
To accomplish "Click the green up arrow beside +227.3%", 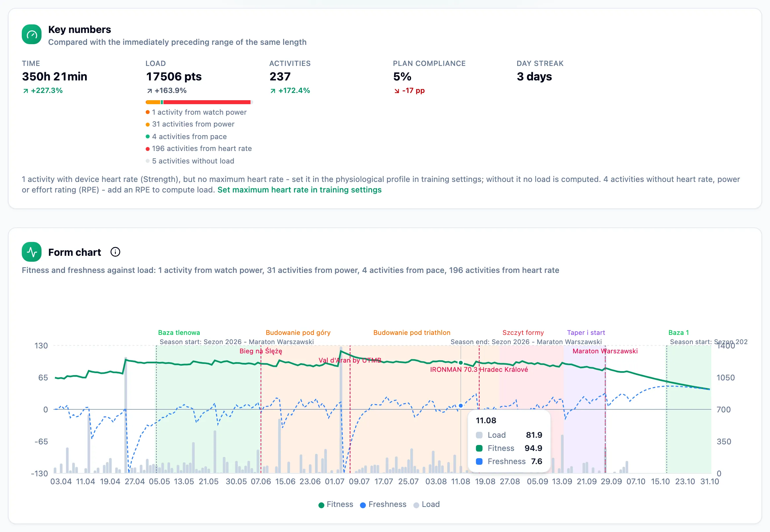I will 26,91.
